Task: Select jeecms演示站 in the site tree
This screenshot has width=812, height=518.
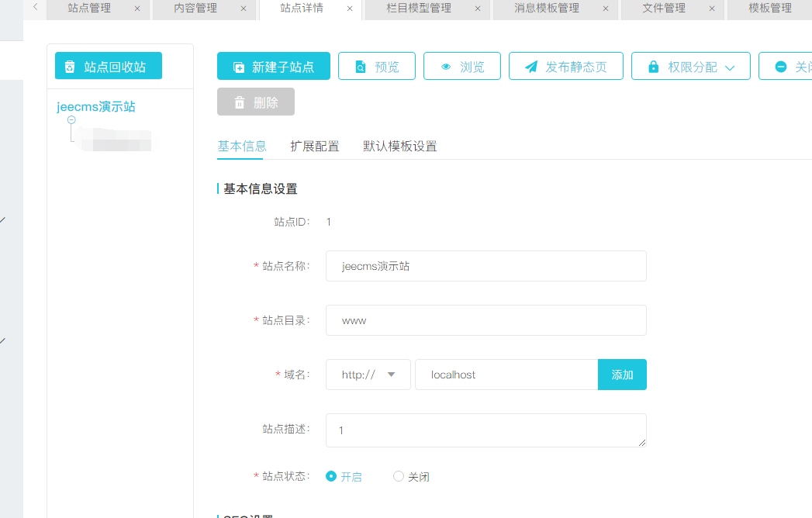Action: click(x=96, y=106)
